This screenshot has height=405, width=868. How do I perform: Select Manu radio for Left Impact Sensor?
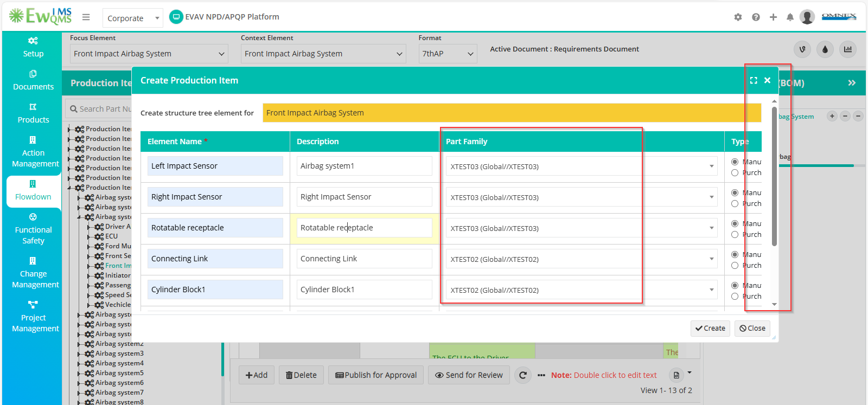pos(735,162)
